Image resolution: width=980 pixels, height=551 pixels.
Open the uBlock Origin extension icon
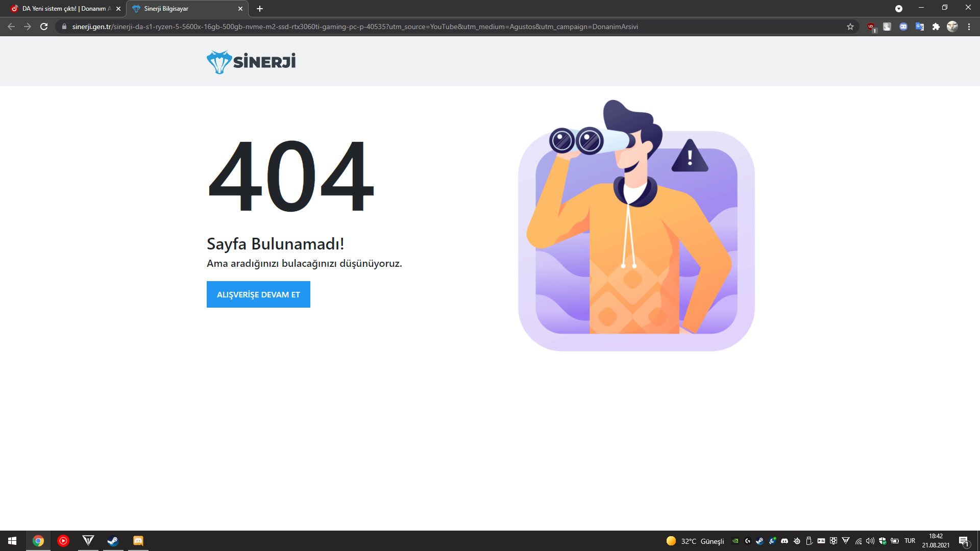(x=871, y=27)
